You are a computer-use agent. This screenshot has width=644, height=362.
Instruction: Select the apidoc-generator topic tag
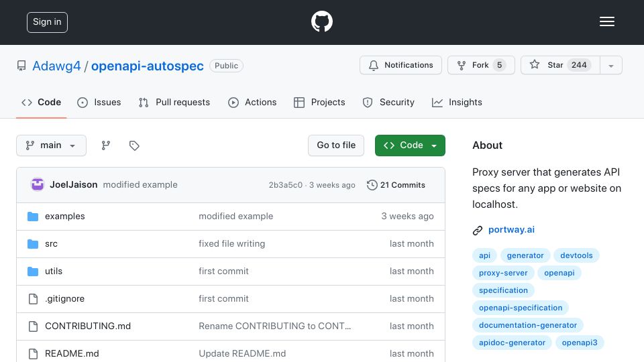click(512, 343)
